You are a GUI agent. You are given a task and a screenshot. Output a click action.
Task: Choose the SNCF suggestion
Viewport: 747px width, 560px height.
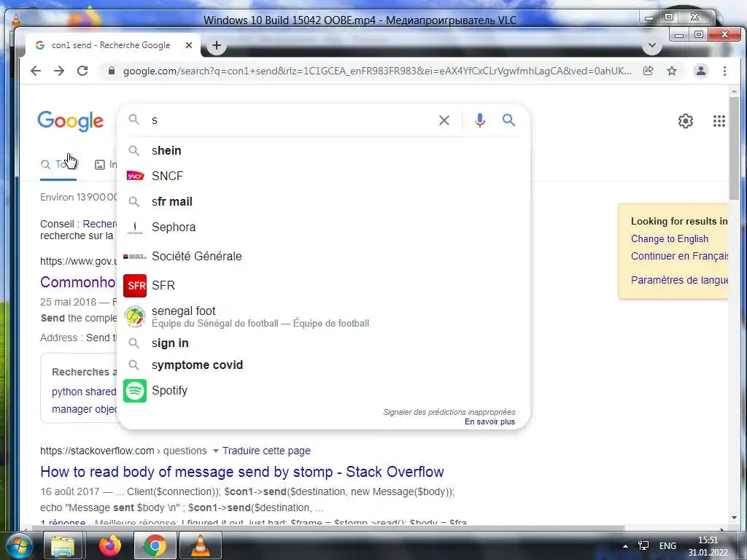coord(323,176)
